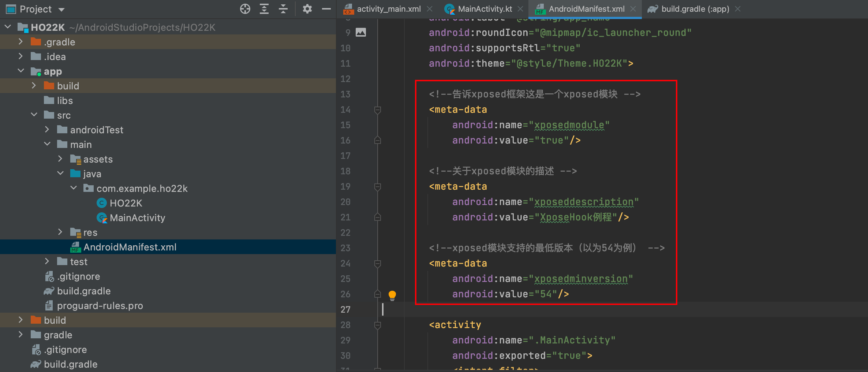This screenshot has height=372, width=868.
Task: Fold the activity block at line 28
Action: [378, 325]
